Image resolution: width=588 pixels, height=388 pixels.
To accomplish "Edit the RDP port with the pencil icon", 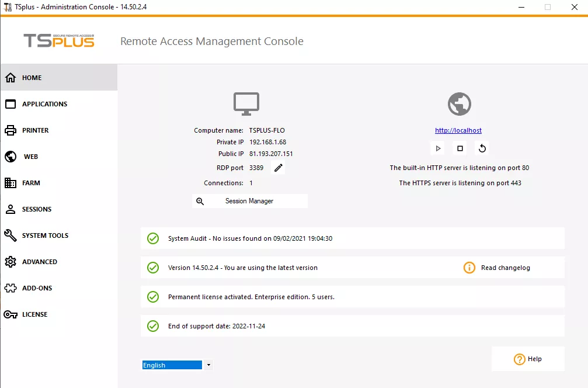I will tap(278, 168).
